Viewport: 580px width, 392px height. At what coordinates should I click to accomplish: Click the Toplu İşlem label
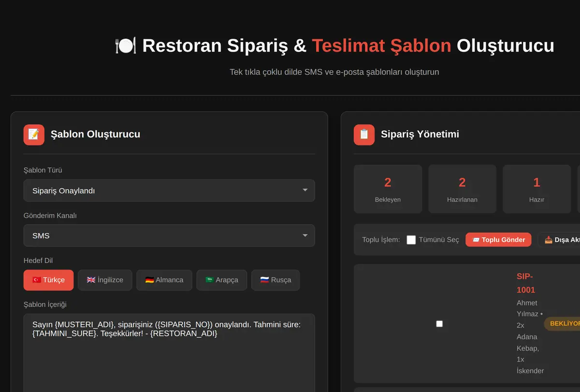coord(381,240)
